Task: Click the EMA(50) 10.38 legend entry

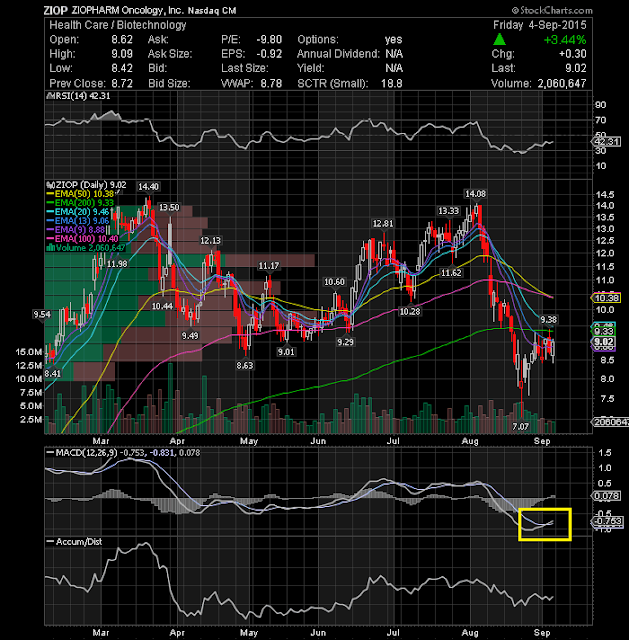Action: pyautogui.click(x=80, y=193)
